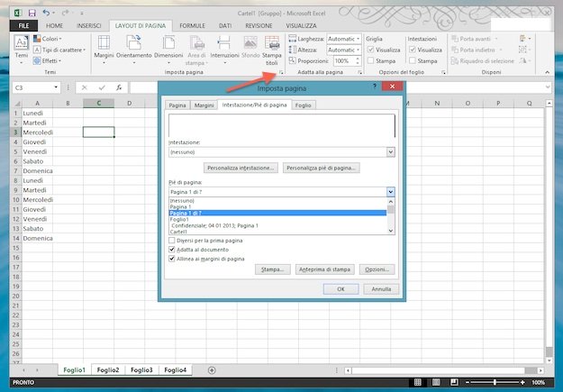563x392 pixels.
Task: Click the Redo arrow icon
Action: click(x=65, y=13)
